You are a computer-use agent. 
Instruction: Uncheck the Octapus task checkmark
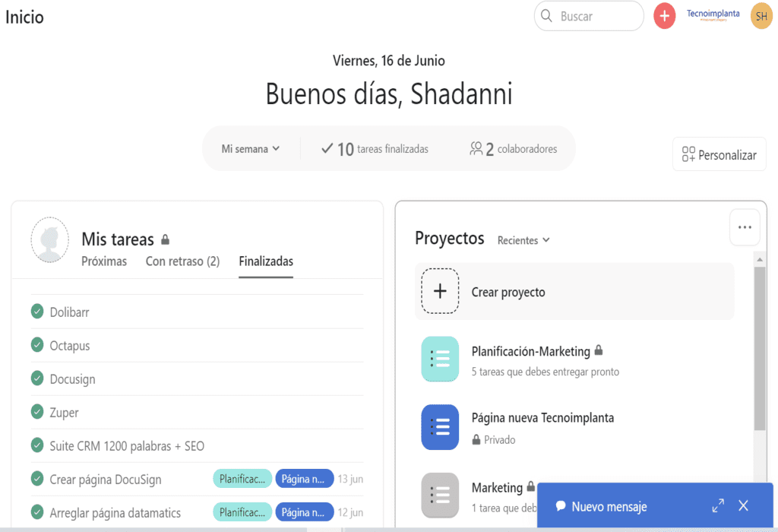(x=37, y=344)
